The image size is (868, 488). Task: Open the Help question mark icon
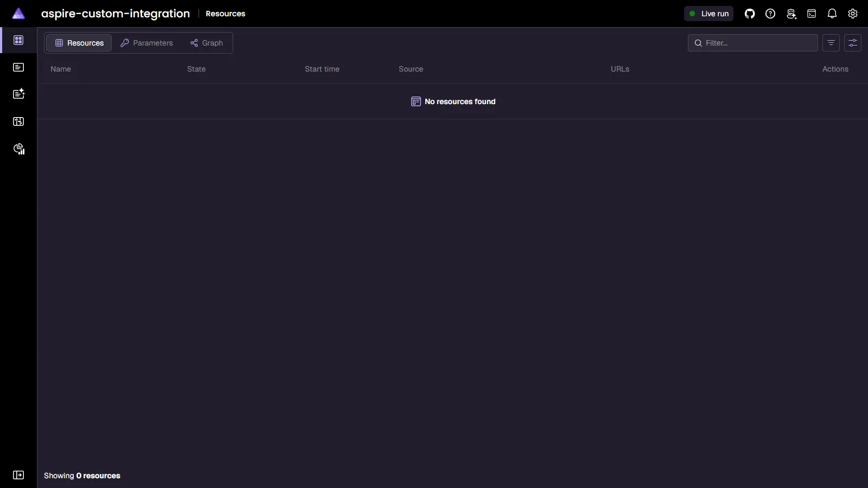(x=770, y=14)
